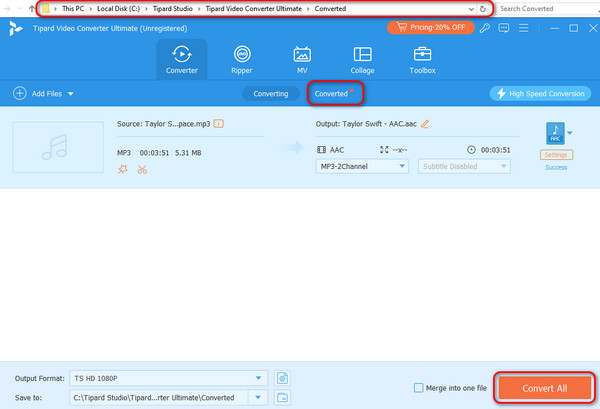Viewport: 600px width, 409px height.
Task: Click the folder icon in address bar
Action: click(46, 8)
